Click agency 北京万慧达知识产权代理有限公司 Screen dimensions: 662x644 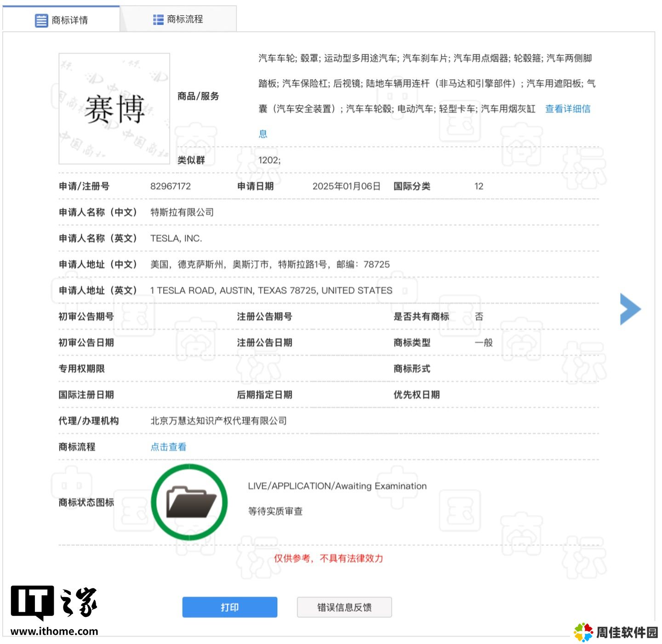pos(218,421)
